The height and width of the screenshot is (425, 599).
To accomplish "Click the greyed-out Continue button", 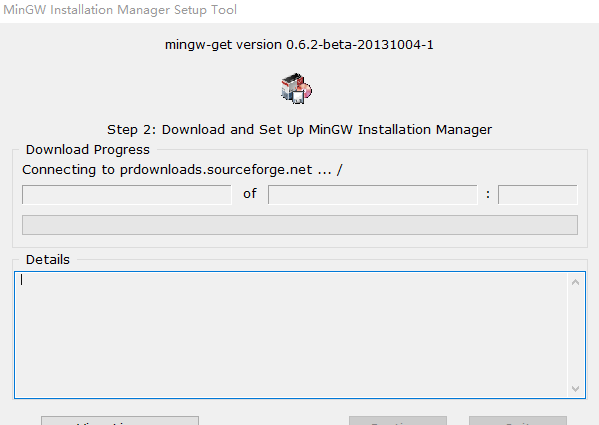I will 398,421.
